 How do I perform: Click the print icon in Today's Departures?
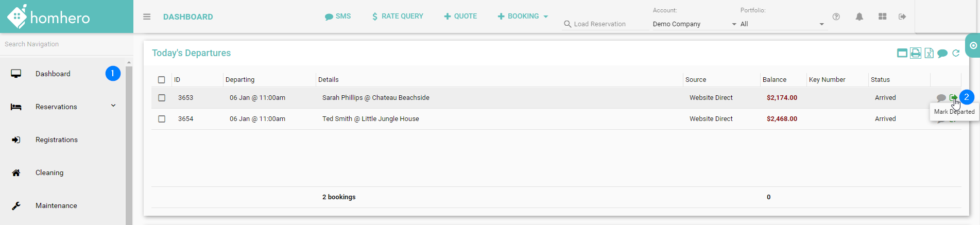pyautogui.click(x=916, y=53)
